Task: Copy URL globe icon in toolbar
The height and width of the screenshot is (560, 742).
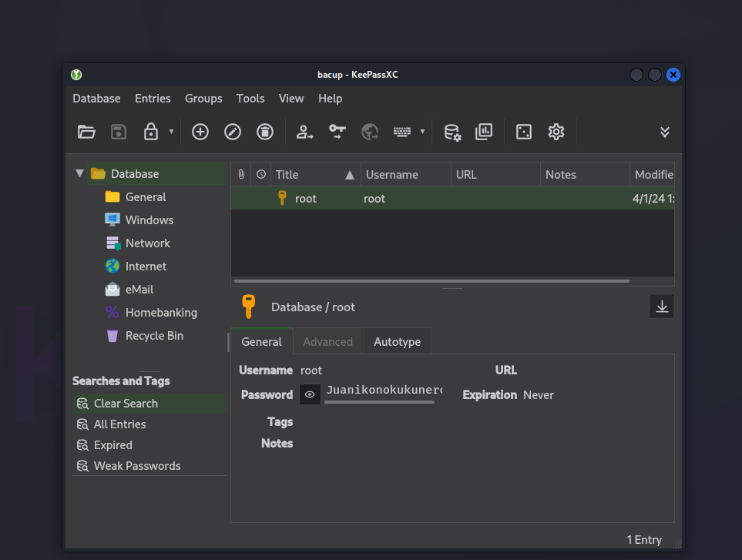Action: (x=370, y=132)
